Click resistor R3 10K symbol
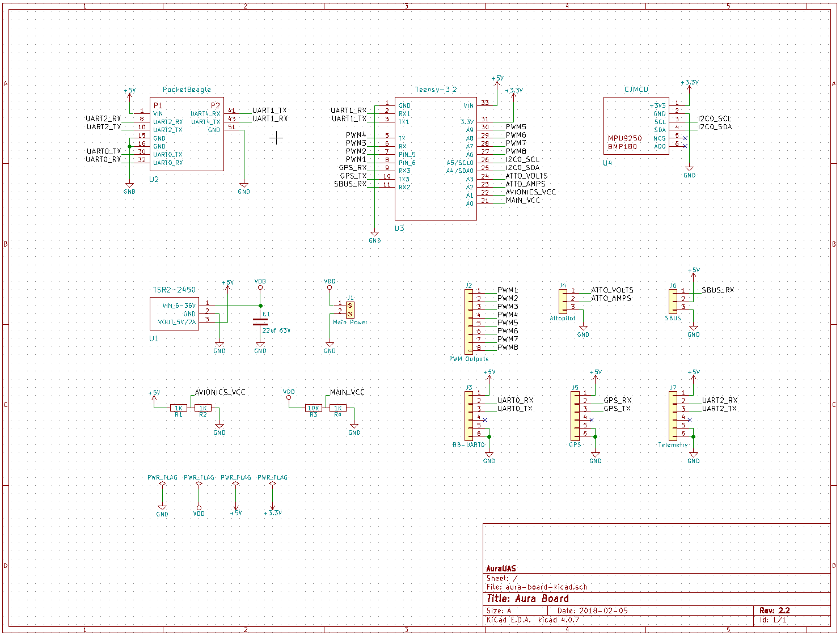Screen dimensions: 840x636 click(x=313, y=408)
